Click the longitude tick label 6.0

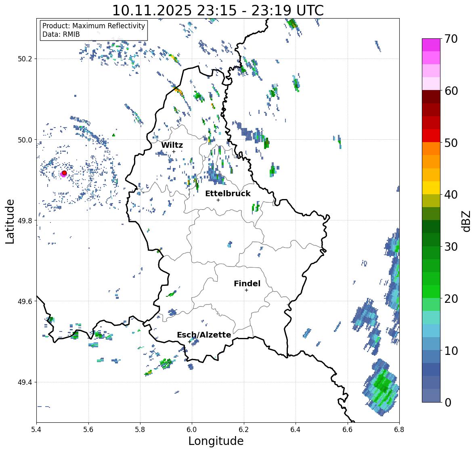[192, 430]
